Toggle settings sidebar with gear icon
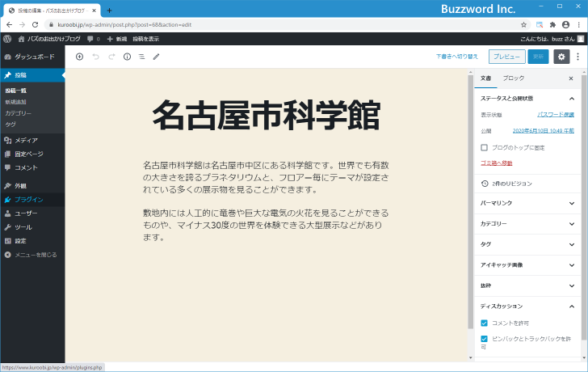The height and width of the screenshot is (372, 588). click(561, 57)
